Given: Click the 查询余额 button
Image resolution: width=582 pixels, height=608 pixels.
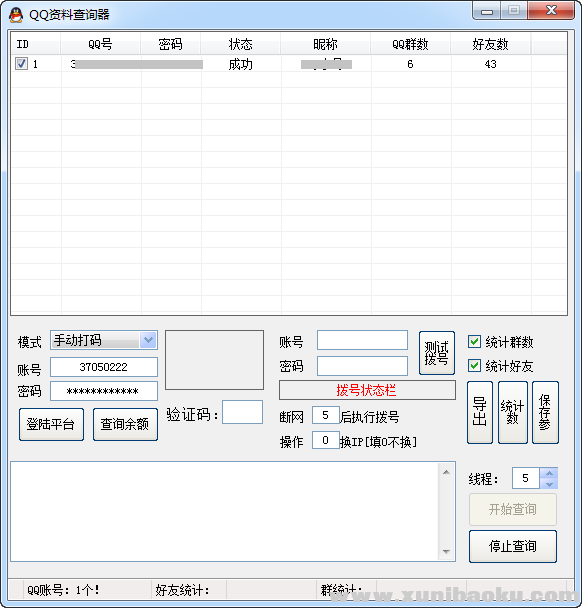Looking at the screenshot, I should click(125, 424).
